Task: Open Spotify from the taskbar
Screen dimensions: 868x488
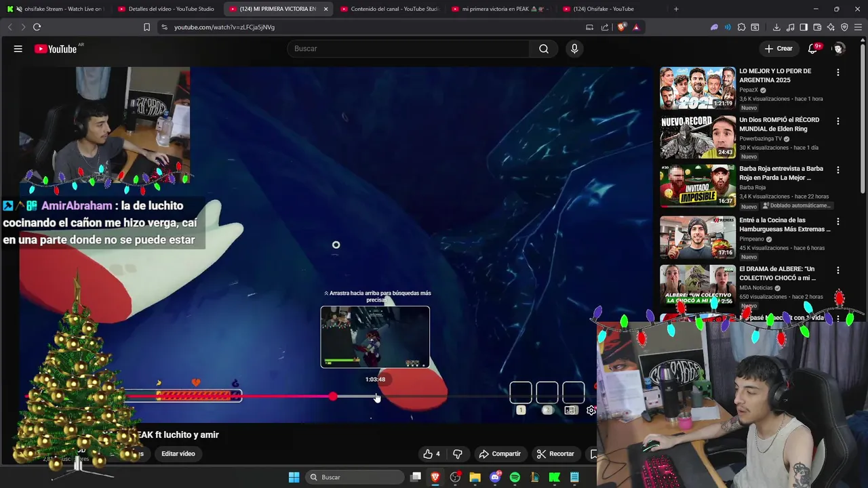Action: (515, 477)
